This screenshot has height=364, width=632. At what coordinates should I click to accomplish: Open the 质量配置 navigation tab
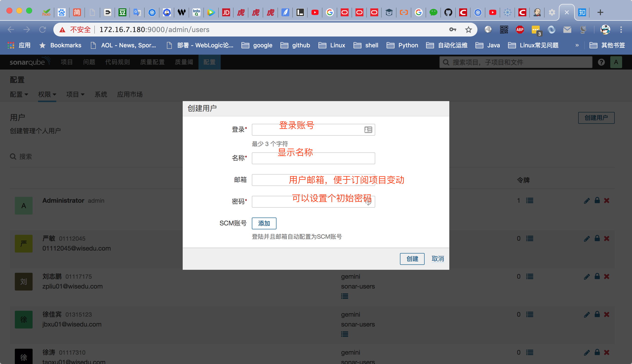152,62
